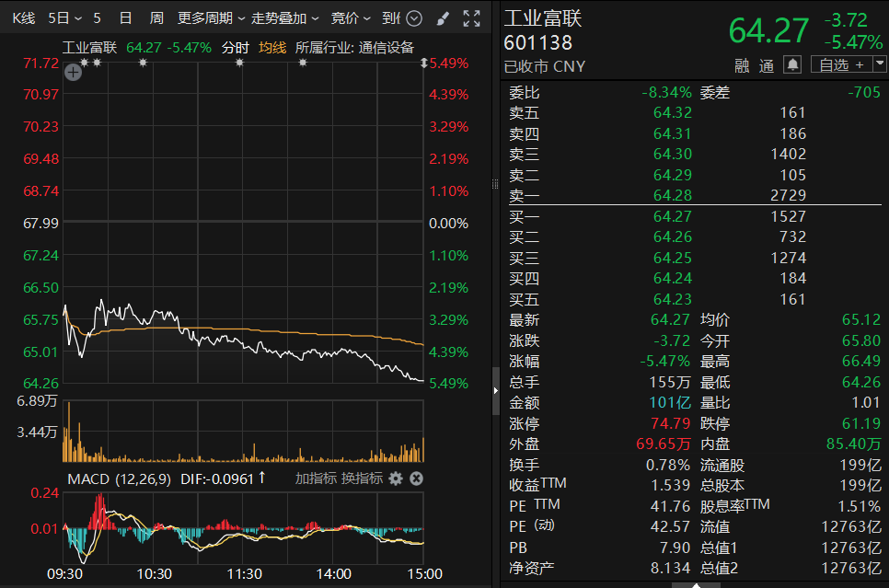889x588 pixels.
Task: Click the 委比 value -8.34%
Action: [666, 92]
